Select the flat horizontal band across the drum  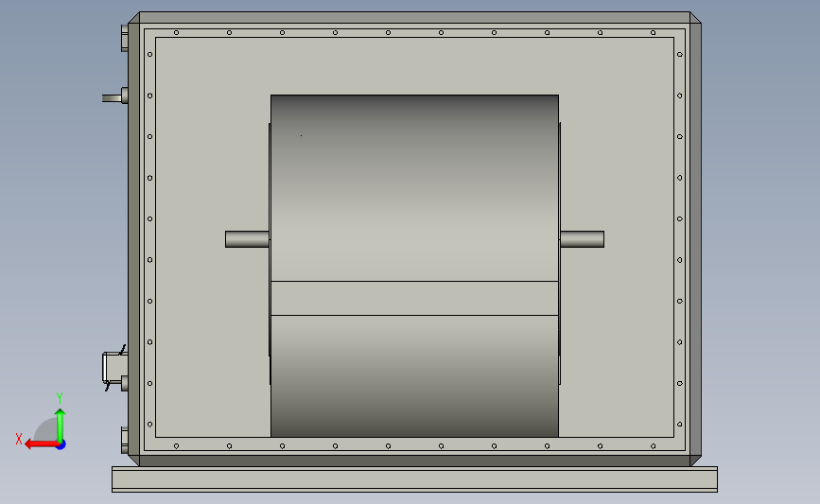(414, 298)
